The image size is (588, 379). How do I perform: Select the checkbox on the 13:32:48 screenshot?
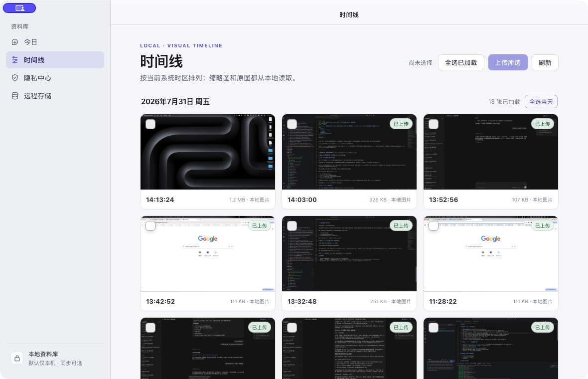(x=292, y=226)
